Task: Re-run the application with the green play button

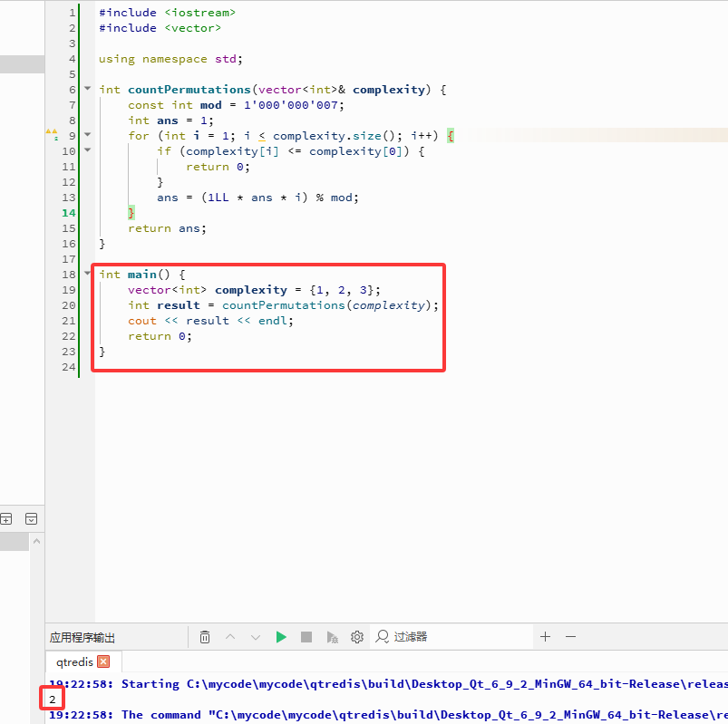Action: point(281,637)
